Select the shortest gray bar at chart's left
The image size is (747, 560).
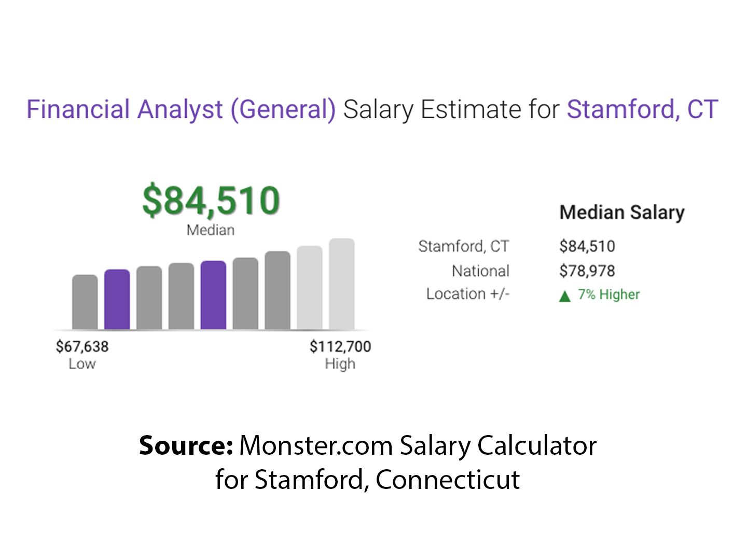85,302
